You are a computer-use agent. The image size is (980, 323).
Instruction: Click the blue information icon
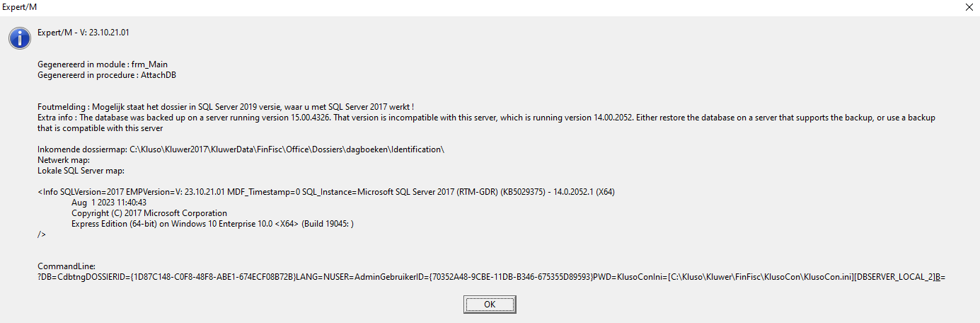(20, 38)
